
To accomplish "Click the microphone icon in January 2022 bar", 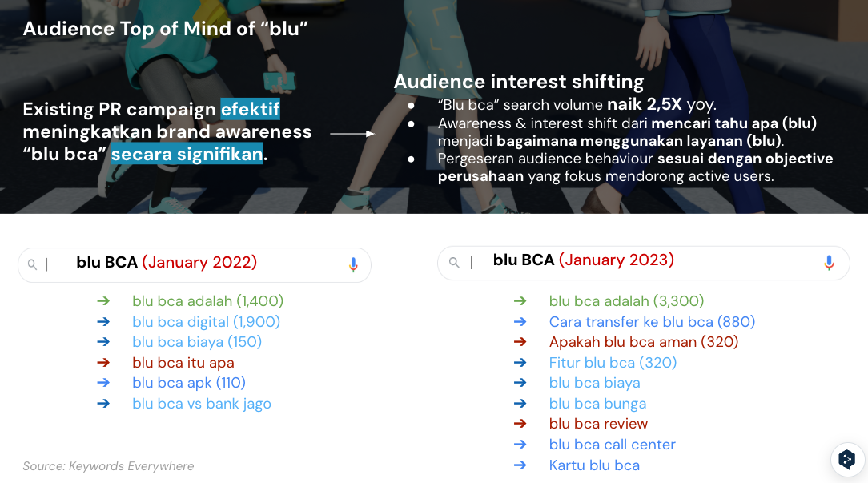I will coord(353,265).
